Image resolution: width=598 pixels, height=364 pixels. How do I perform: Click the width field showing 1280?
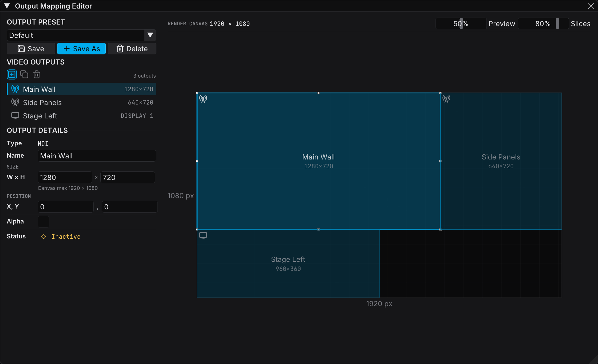pos(65,177)
